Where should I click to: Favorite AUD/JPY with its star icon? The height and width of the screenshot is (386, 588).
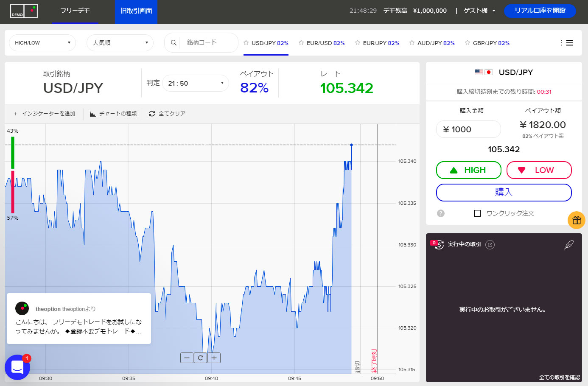pyautogui.click(x=412, y=42)
